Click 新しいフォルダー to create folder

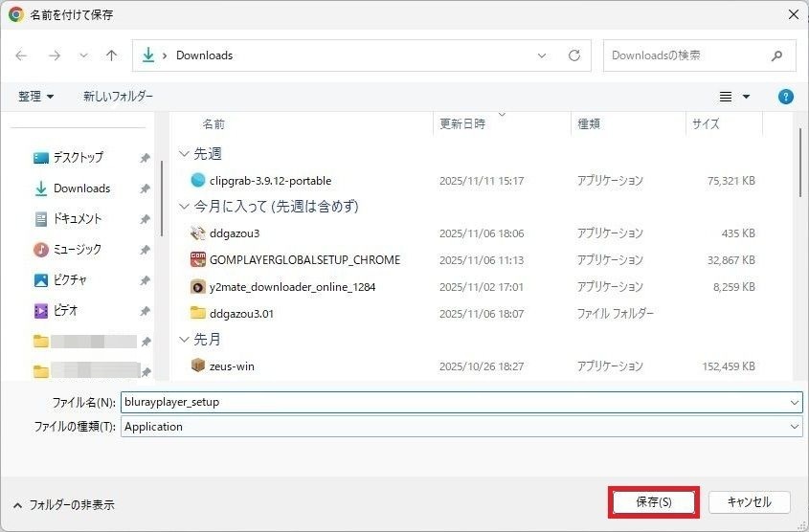click(118, 97)
